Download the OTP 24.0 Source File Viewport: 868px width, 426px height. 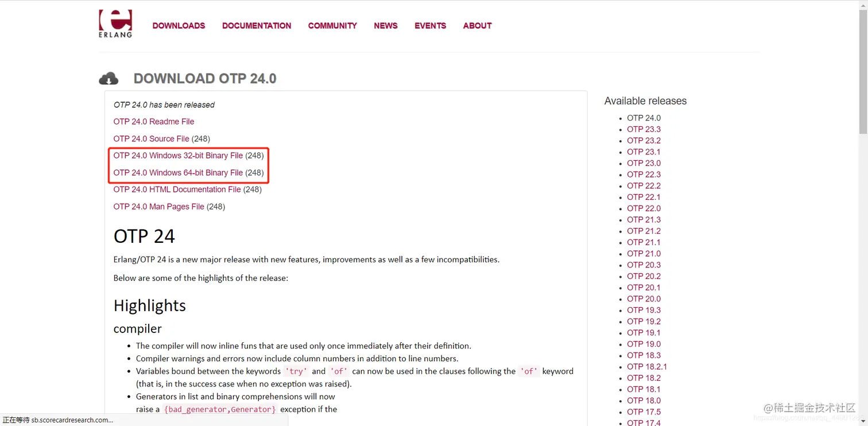152,139
